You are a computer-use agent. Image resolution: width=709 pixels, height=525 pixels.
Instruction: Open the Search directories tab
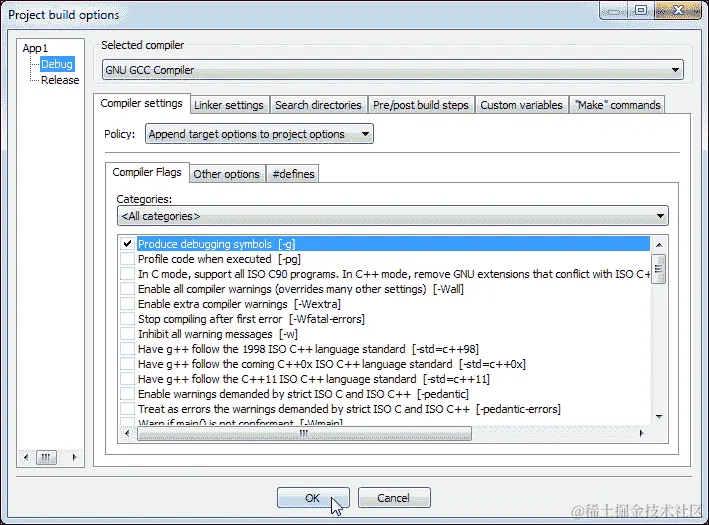pyautogui.click(x=318, y=105)
